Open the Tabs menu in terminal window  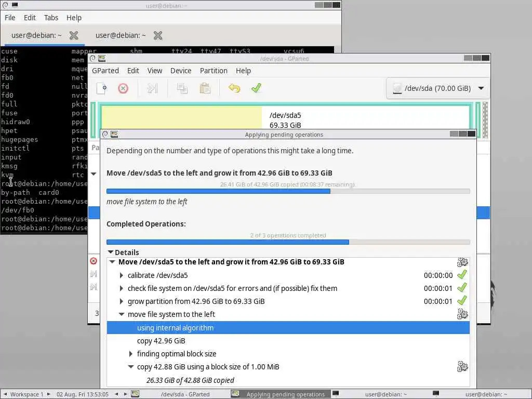tap(51, 18)
